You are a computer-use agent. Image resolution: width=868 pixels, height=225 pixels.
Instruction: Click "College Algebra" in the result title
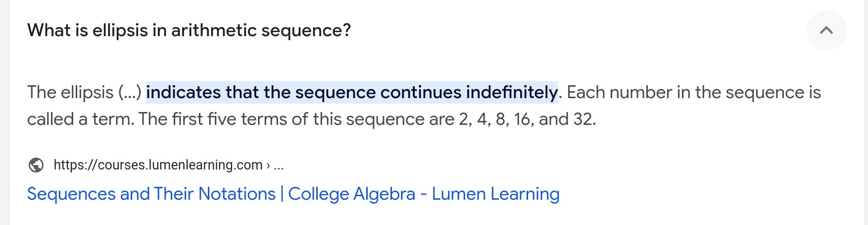coord(351,194)
